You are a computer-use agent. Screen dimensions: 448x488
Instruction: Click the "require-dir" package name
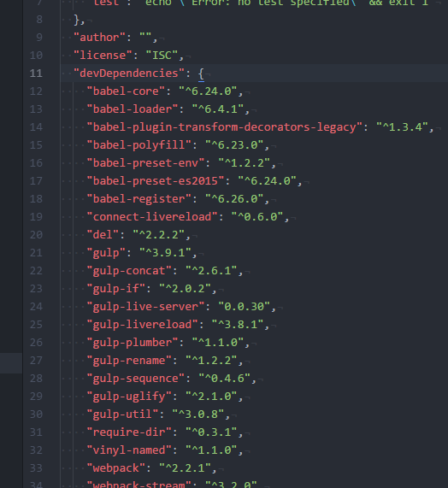(129, 432)
